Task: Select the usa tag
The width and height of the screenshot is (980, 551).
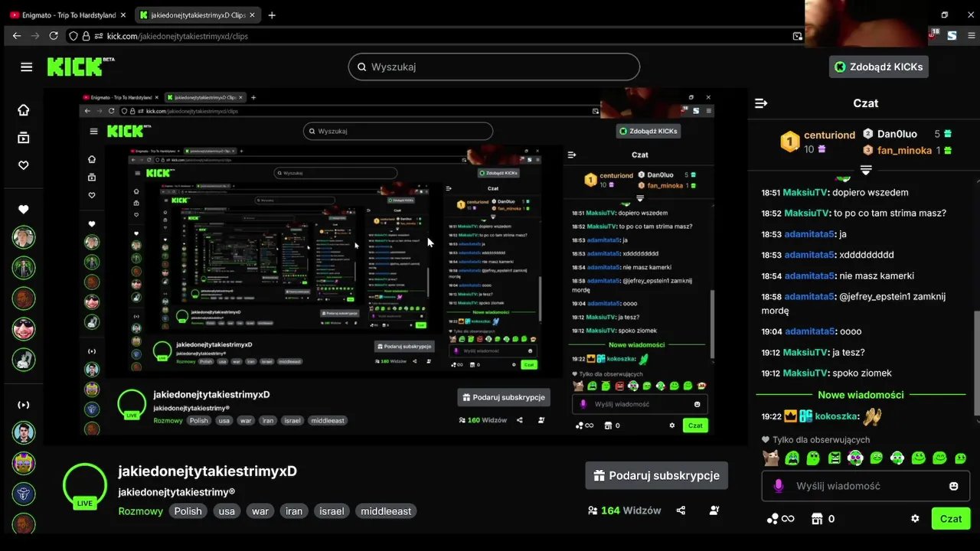Action: (227, 511)
